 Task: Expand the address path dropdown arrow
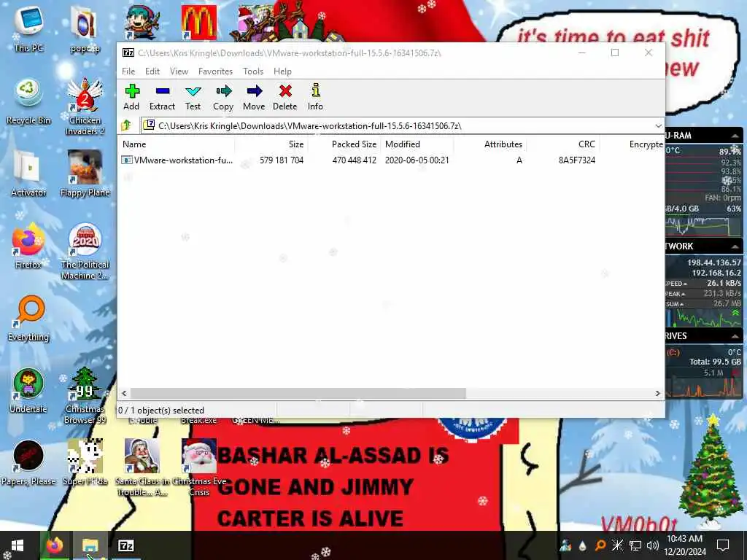658,125
